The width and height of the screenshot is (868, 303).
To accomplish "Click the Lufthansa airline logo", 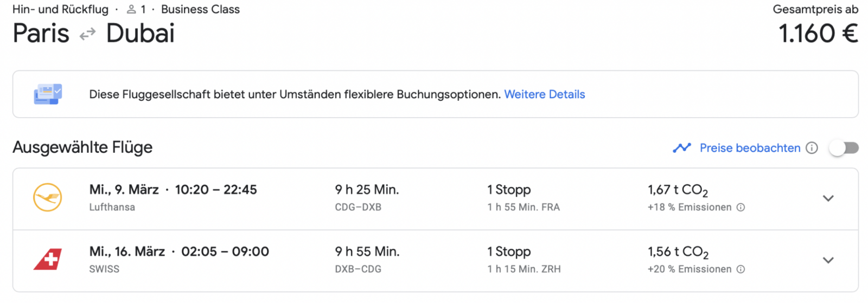I will (48, 197).
